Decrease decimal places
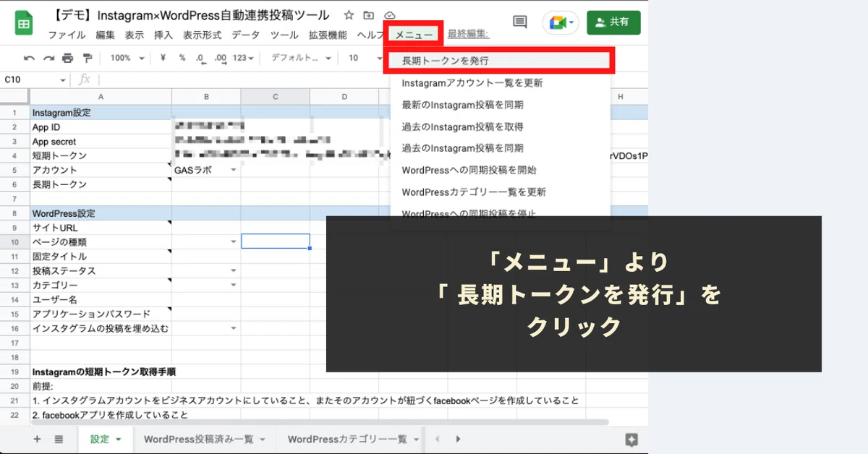 pyautogui.click(x=201, y=59)
